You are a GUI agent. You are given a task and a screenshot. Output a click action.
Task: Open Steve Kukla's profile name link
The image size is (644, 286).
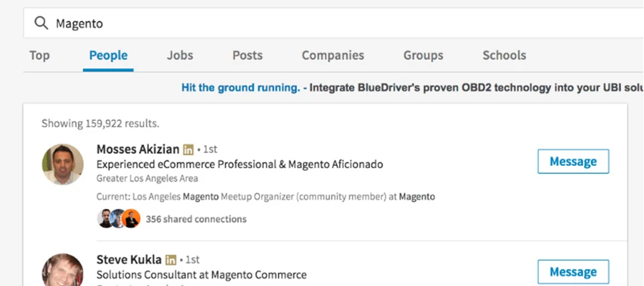(130, 259)
